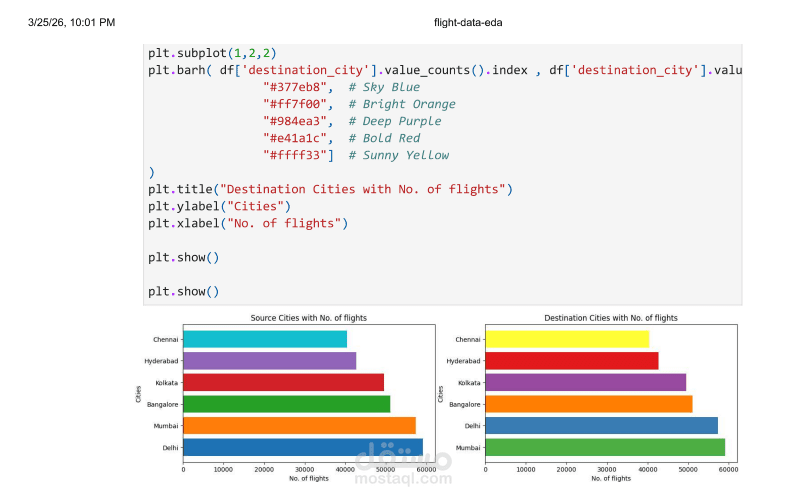This screenshot has height=497, width=808.
Task: Click the Kolkata label on Destination chart
Action: coord(469,383)
